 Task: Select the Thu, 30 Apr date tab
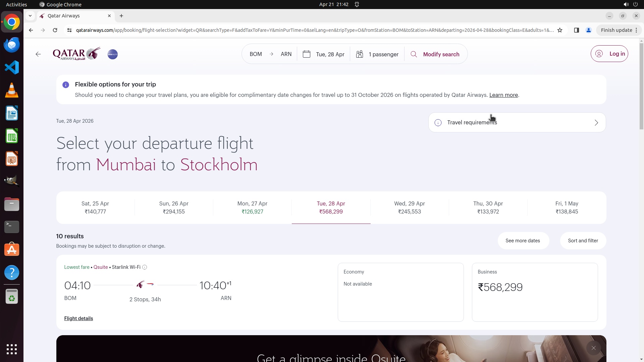point(488,207)
